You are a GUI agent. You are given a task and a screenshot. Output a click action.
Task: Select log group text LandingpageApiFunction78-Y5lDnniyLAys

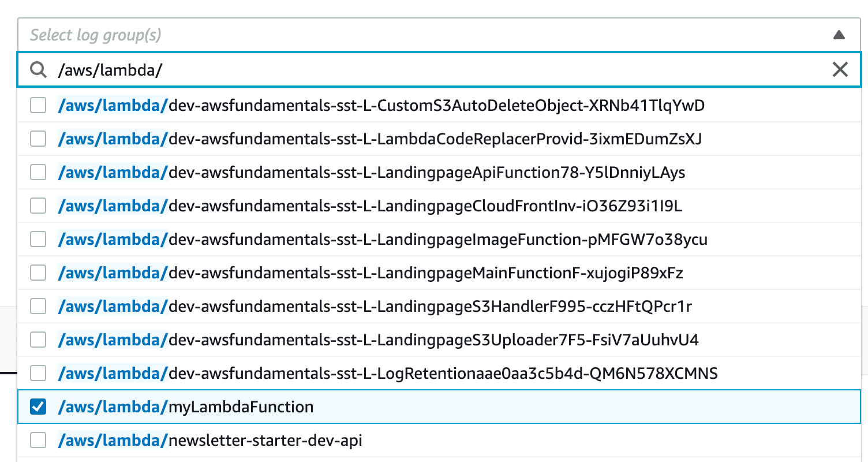click(x=372, y=173)
